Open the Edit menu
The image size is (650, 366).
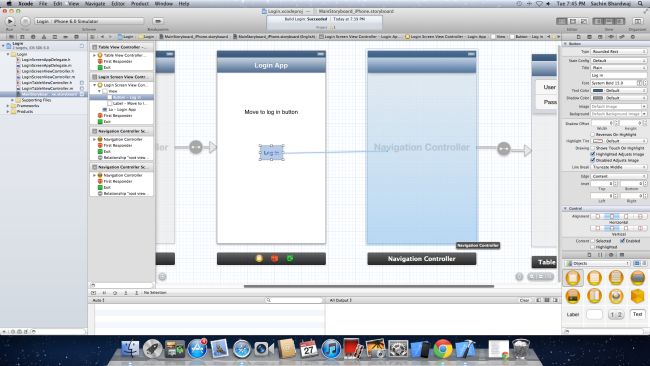58,4
